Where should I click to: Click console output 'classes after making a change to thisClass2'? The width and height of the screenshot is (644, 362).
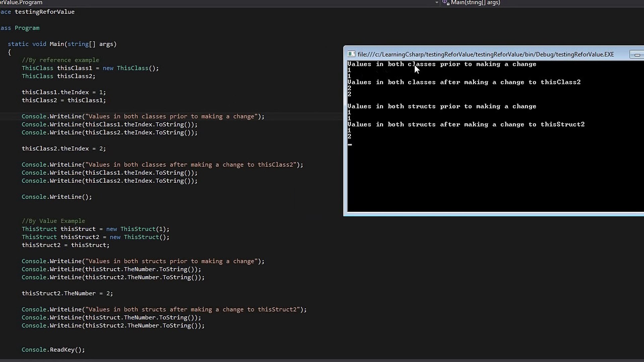pos(494,82)
